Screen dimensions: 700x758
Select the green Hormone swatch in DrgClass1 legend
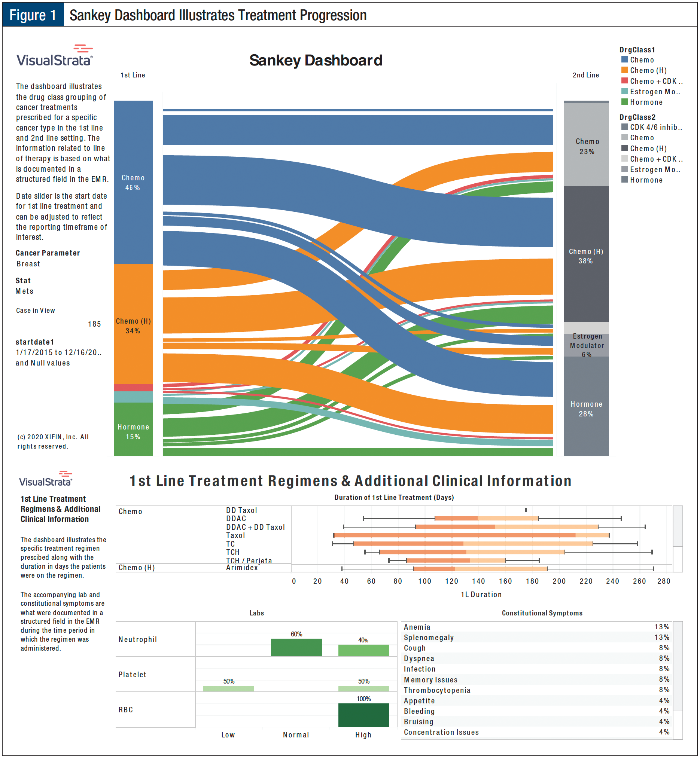pos(625,102)
